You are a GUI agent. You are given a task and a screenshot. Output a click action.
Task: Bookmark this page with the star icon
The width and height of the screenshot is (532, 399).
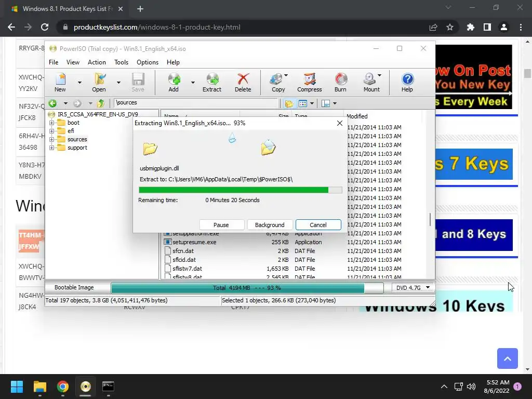click(x=450, y=27)
